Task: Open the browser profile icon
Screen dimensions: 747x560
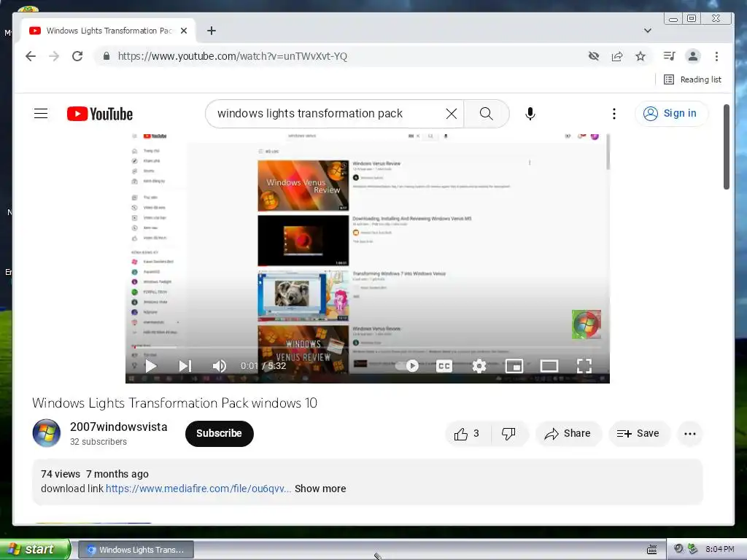Action: pyautogui.click(x=693, y=56)
